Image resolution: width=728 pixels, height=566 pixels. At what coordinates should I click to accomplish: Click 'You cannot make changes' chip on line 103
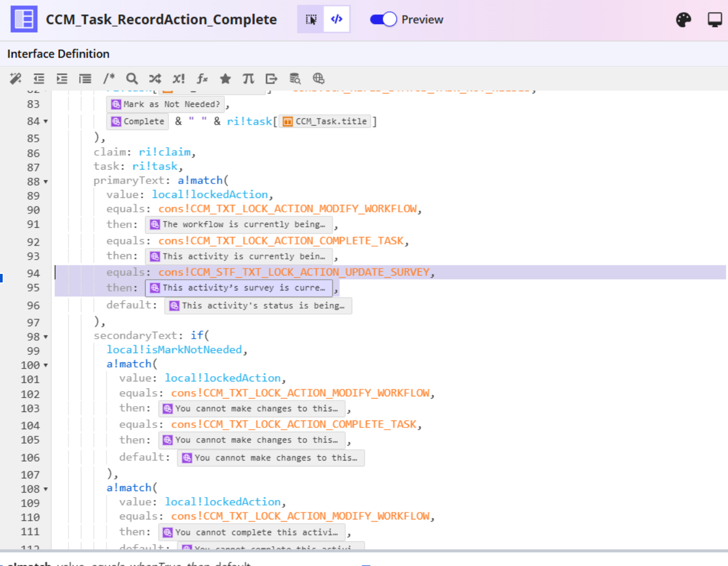coord(252,409)
